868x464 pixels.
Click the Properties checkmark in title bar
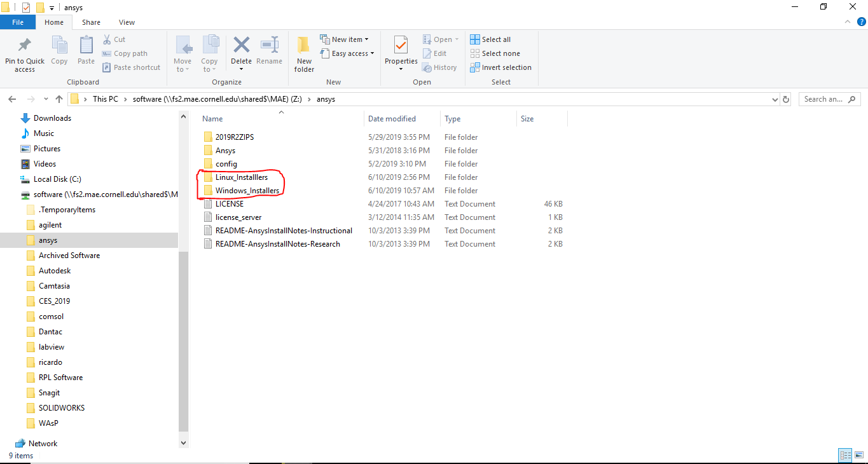click(26, 8)
